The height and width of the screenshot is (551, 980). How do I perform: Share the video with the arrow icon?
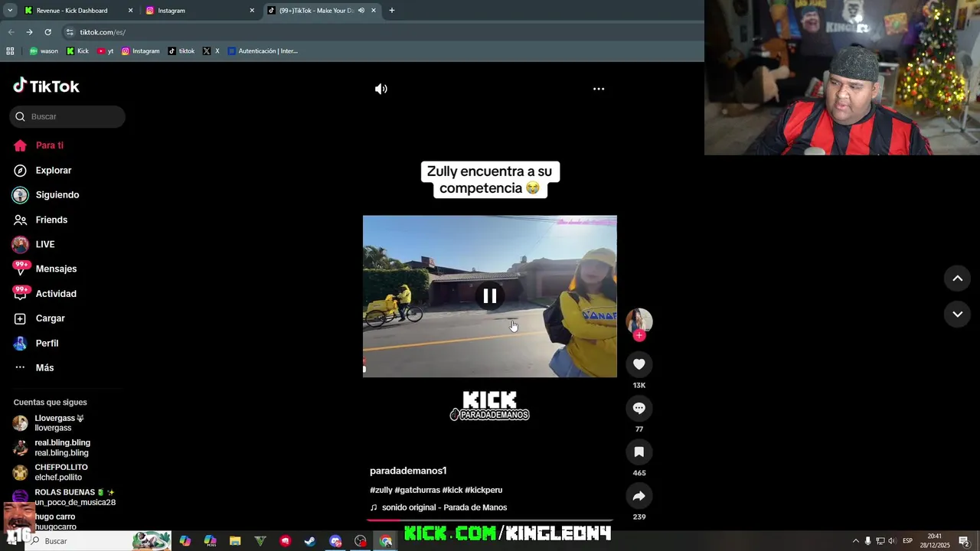coord(639,496)
